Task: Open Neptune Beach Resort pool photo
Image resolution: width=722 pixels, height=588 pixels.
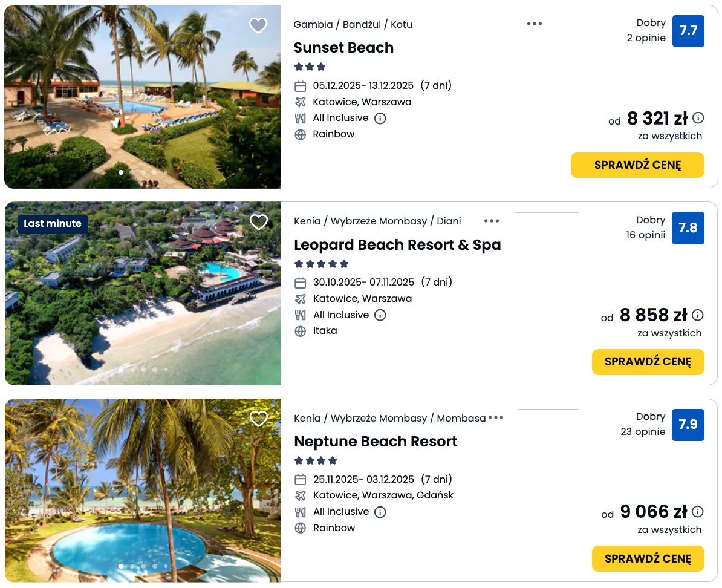Action: pos(143,490)
